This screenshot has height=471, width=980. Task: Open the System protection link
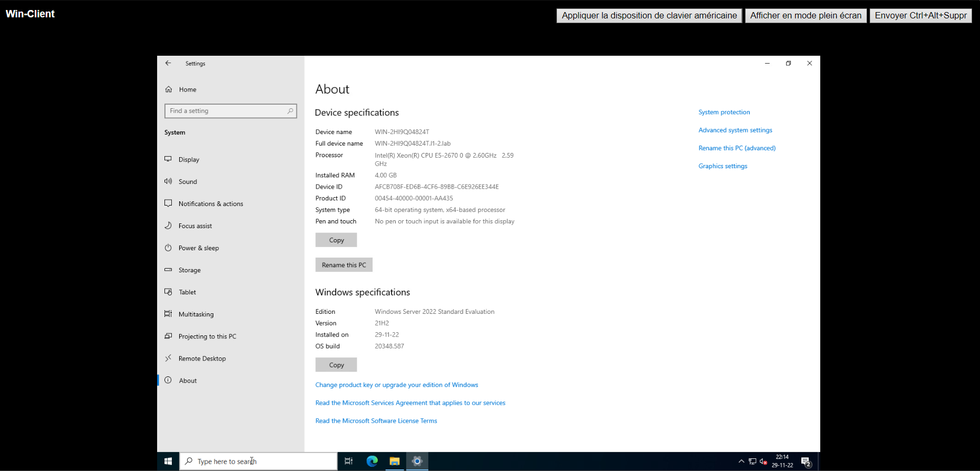(724, 112)
